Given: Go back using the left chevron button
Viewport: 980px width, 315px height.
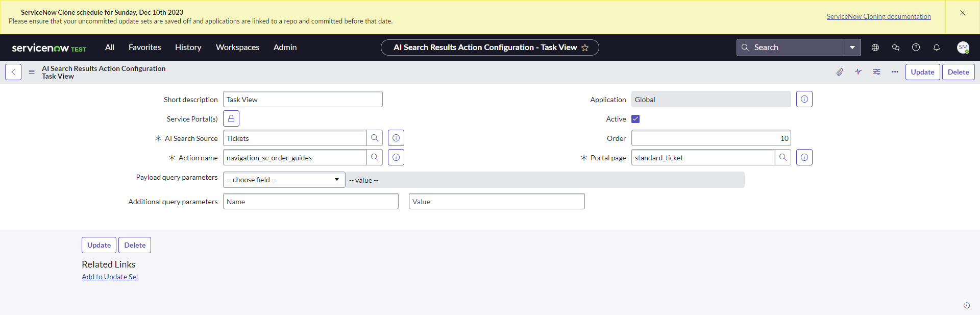Looking at the screenshot, I should point(13,72).
